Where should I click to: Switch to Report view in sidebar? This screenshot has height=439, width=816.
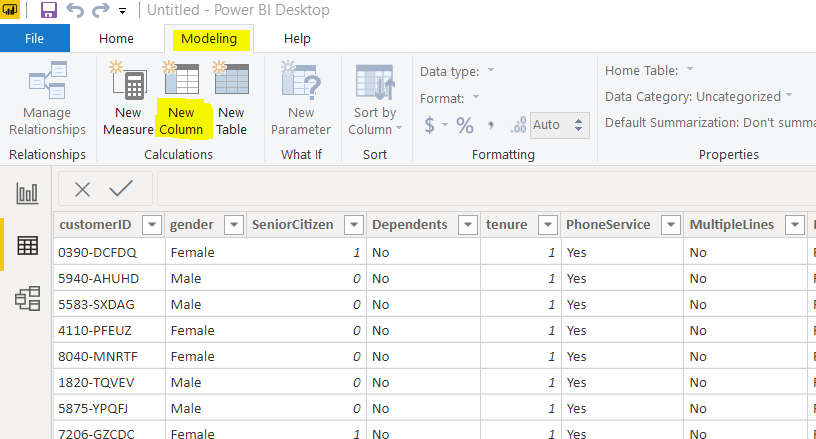click(27, 193)
